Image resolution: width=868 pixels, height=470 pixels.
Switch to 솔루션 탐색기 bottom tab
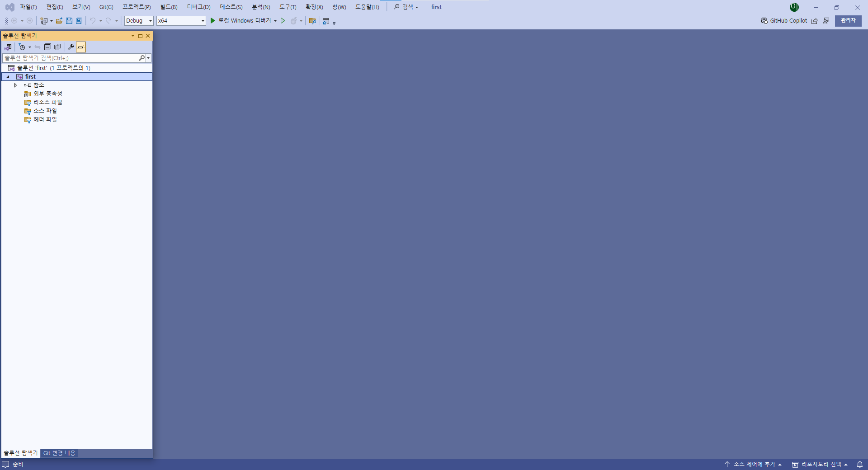pos(20,453)
